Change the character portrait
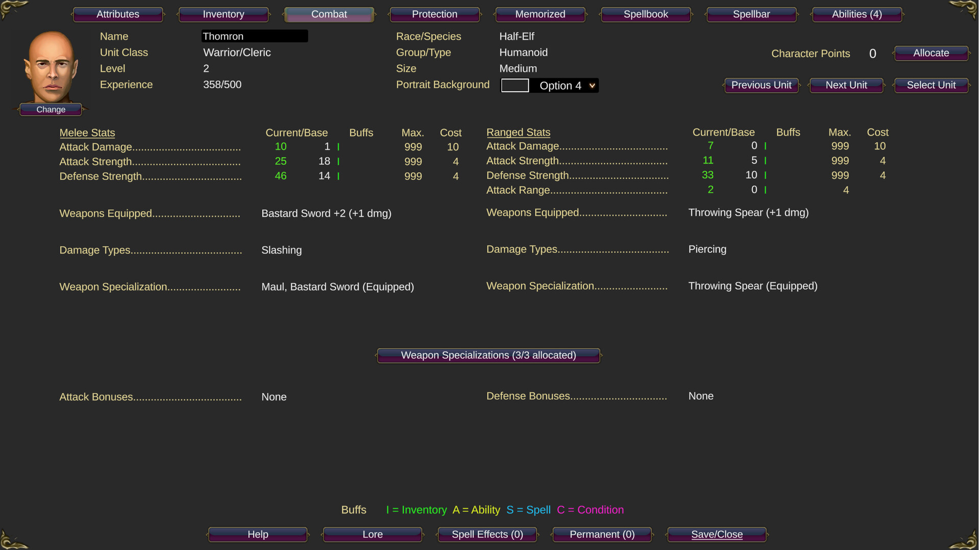Viewport: 980px width, 550px height. (x=51, y=109)
